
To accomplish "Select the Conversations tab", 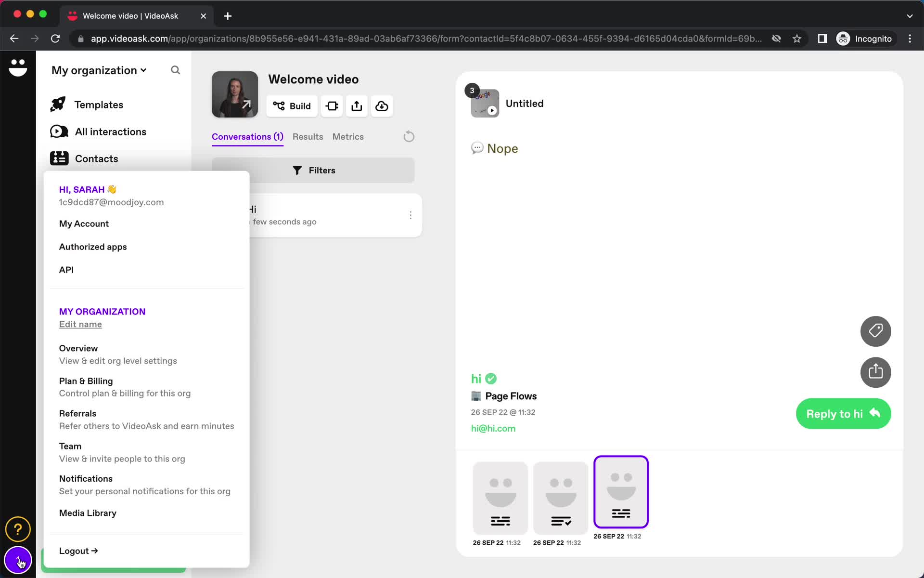I will pos(247,136).
